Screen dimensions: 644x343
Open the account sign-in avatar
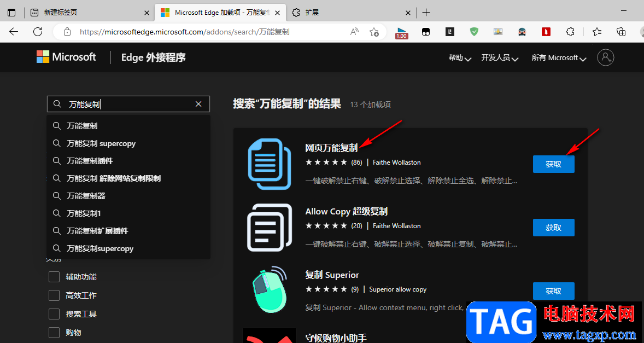(x=605, y=57)
